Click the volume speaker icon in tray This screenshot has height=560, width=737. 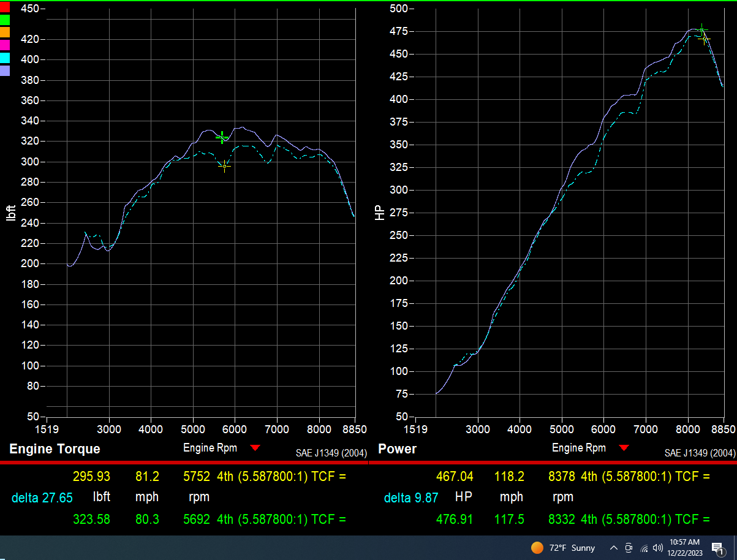(659, 548)
